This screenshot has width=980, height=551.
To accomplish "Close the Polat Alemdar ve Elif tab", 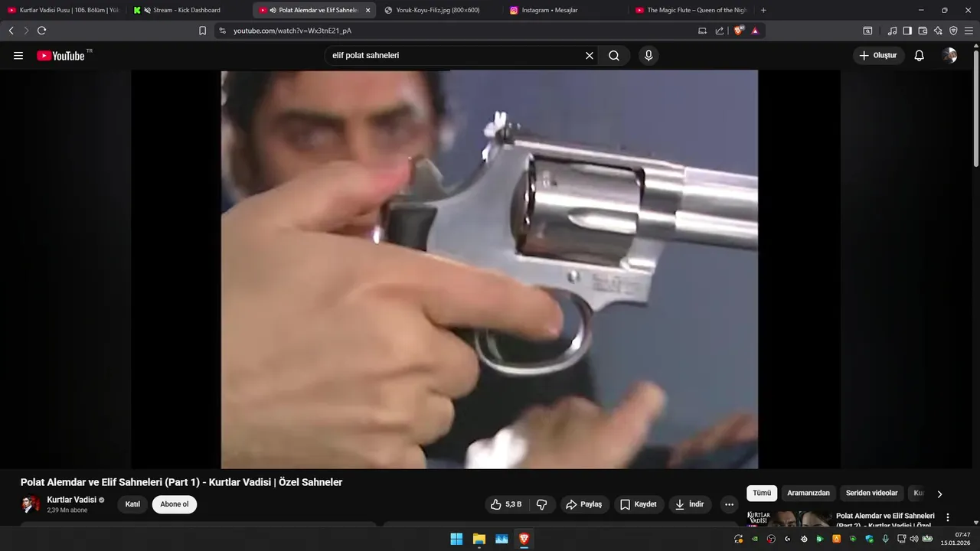I will click(x=367, y=10).
